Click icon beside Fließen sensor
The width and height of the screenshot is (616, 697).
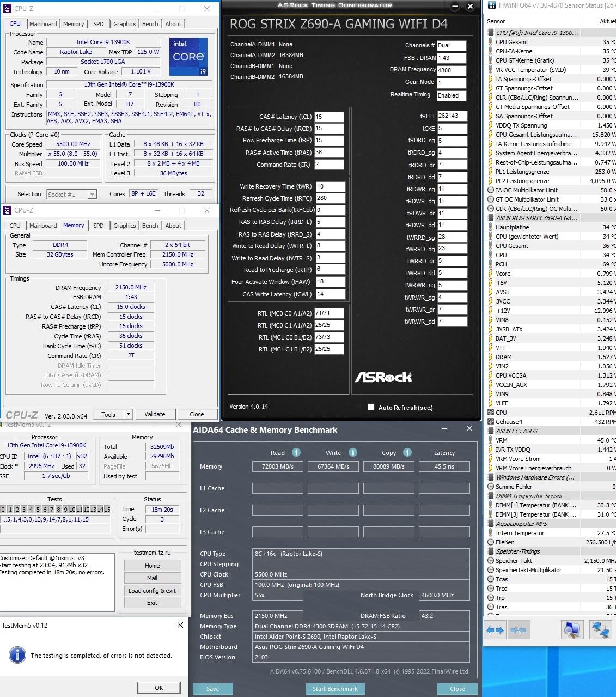[x=491, y=542]
